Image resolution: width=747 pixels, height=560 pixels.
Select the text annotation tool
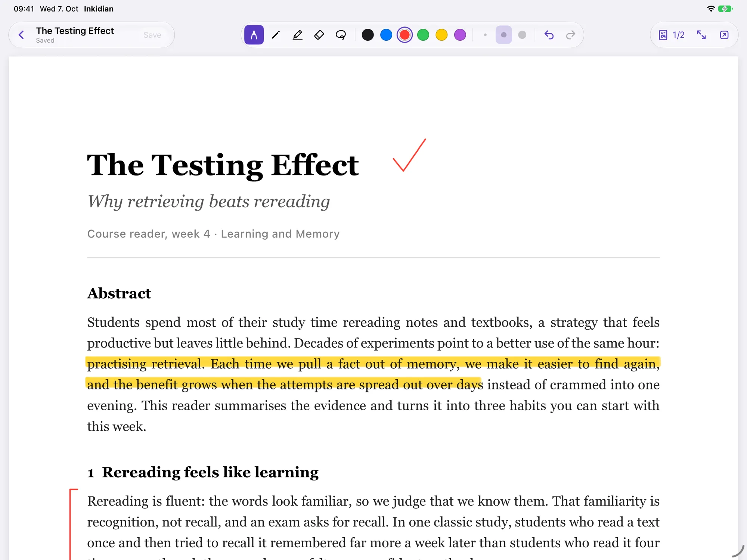[x=254, y=35]
